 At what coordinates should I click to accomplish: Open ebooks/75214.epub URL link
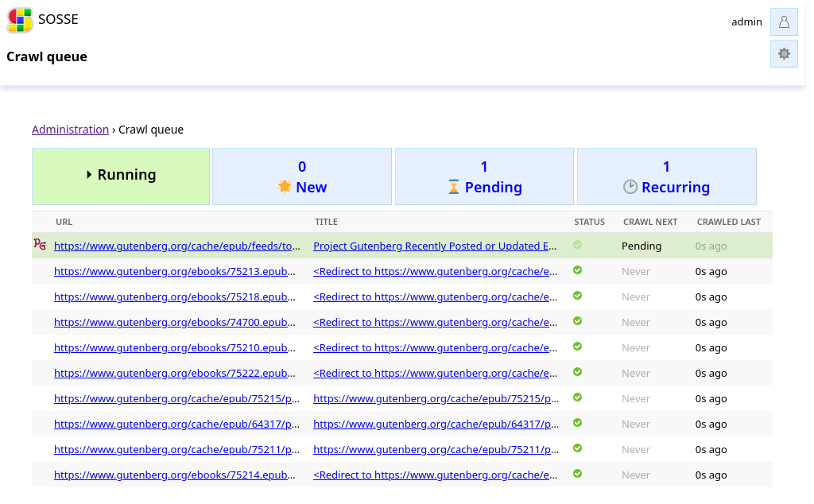click(x=174, y=475)
